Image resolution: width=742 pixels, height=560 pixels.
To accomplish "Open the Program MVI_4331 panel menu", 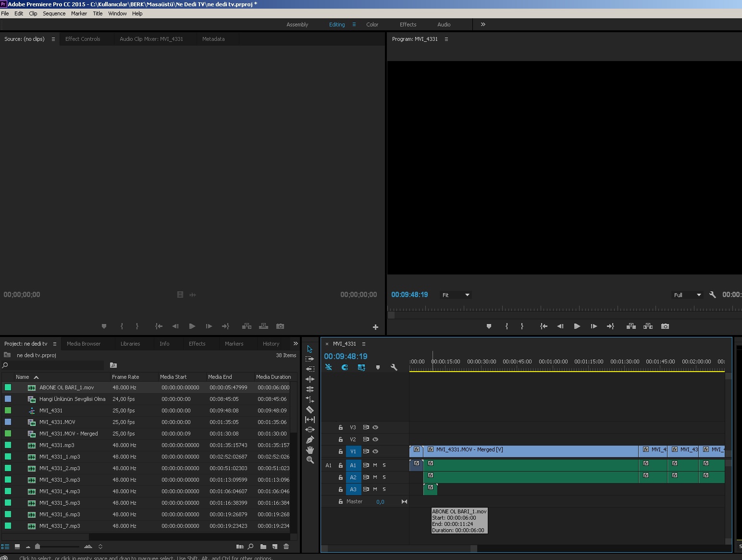I will [x=446, y=39].
